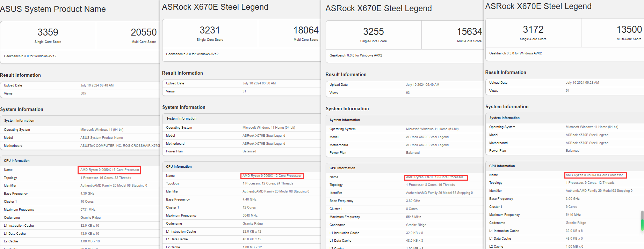644x249 pixels.
Task: Click the views count 31
Action: coord(244,91)
